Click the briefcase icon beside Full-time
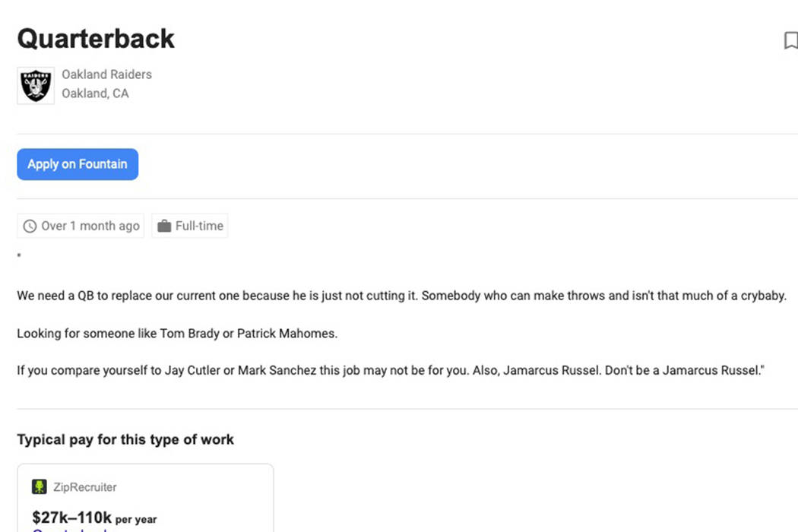 [x=164, y=226]
